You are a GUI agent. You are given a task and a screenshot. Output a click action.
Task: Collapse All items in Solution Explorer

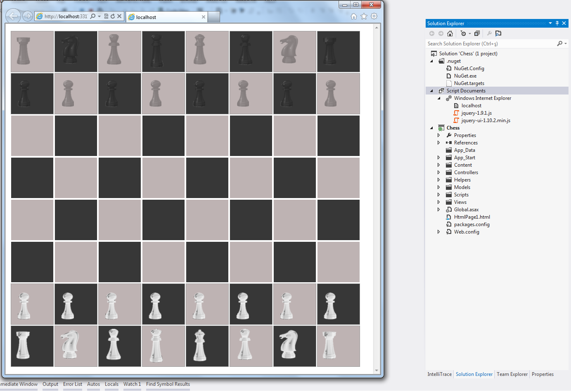(477, 33)
